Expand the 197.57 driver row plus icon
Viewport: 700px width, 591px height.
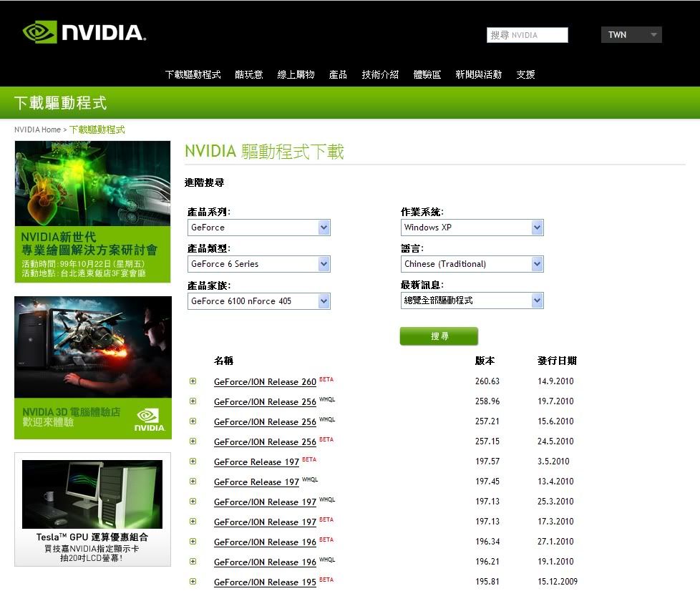(193, 461)
